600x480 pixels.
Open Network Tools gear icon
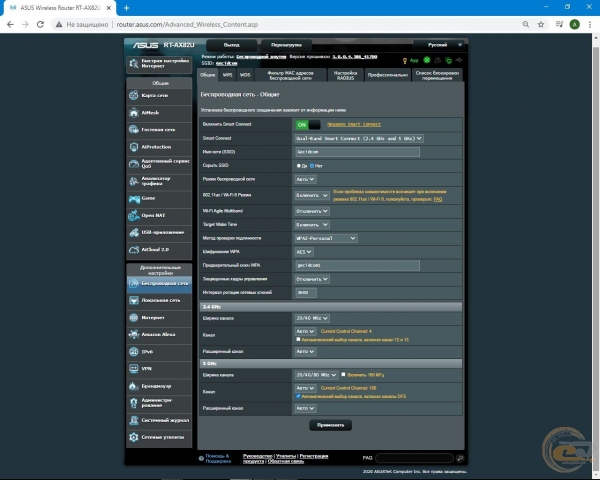pyautogui.click(x=134, y=437)
